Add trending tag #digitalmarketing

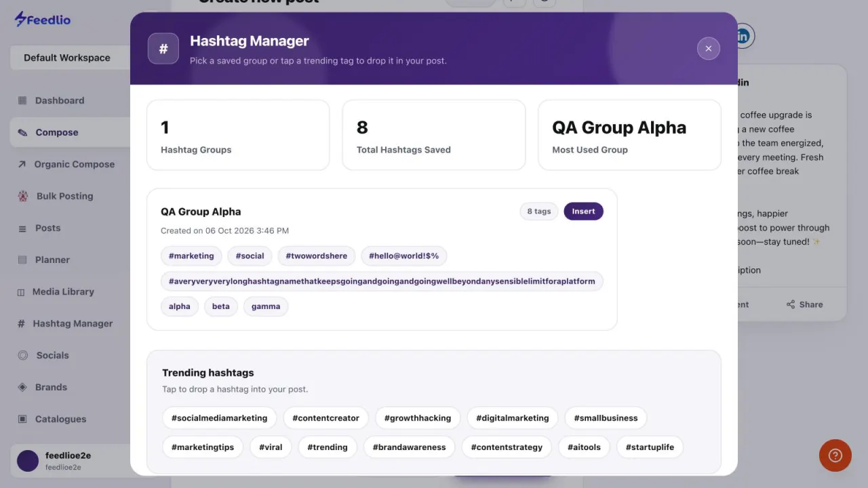pyautogui.click(x=513, y=418)
